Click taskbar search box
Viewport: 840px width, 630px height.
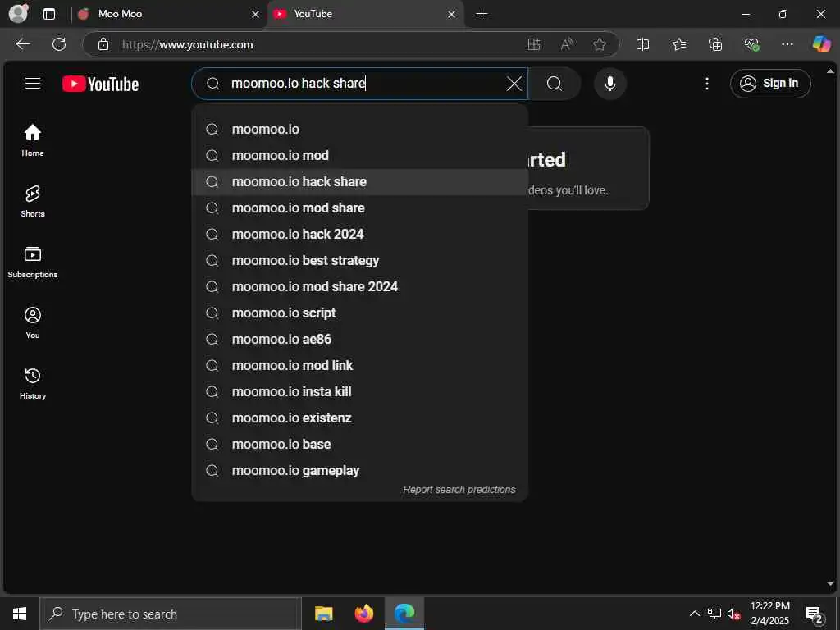click(x=171, y=614)
